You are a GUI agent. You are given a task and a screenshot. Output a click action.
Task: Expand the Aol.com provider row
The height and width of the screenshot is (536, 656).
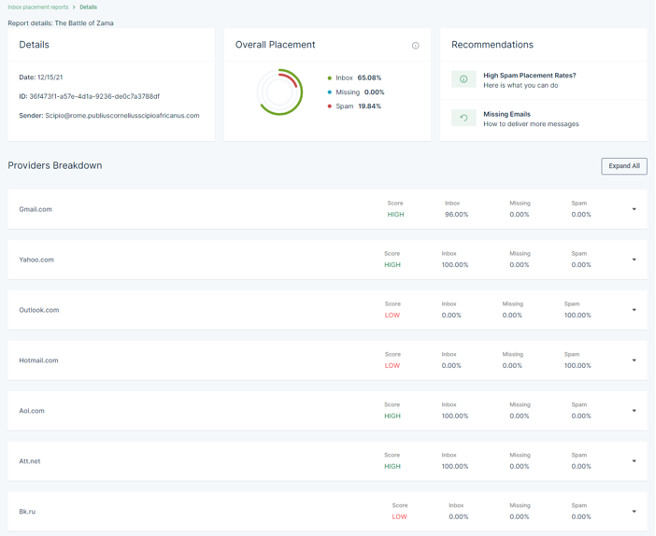(634, 410)
